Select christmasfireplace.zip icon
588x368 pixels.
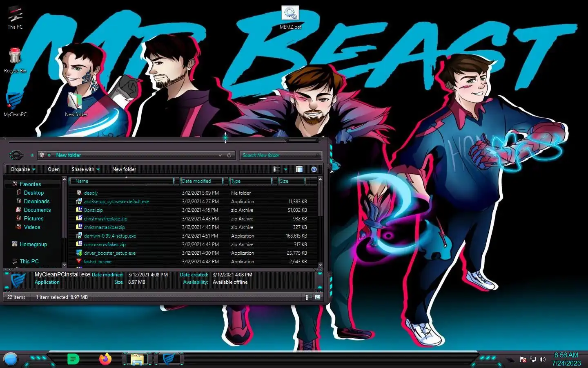point(79,218)
